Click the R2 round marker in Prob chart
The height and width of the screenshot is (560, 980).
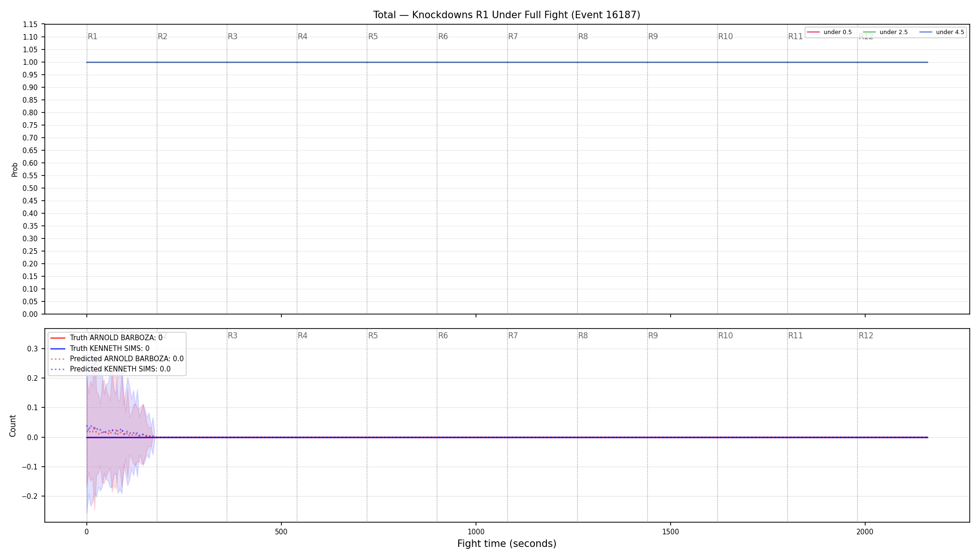[x=162, y=36]
